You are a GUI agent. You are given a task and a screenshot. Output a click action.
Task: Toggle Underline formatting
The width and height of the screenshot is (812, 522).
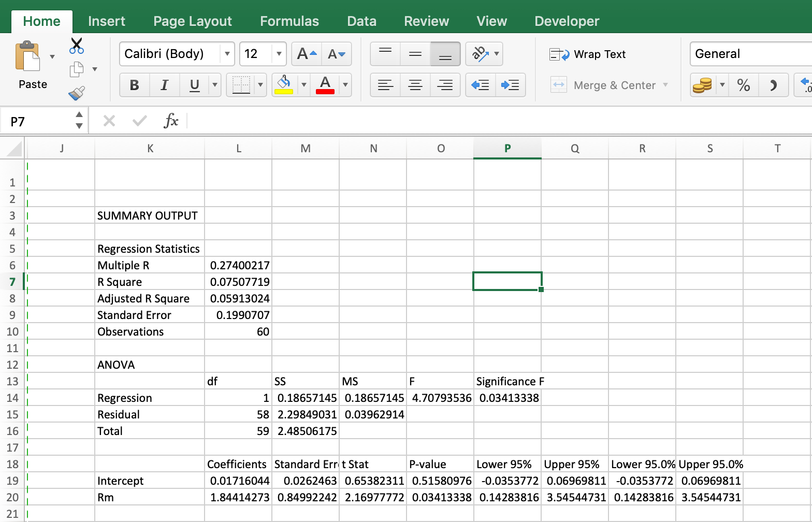click(195, 85)
